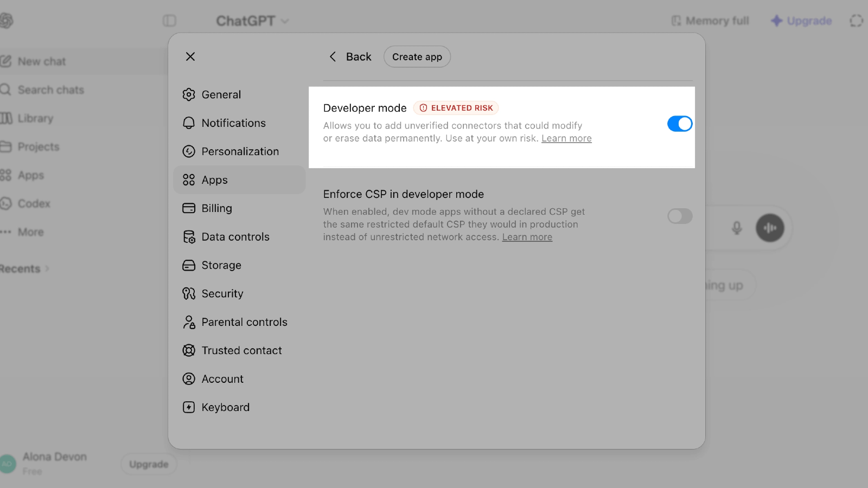Viewport: 868px width, 488px height.
Task: Open Account settings
Action: click(239, 378)
